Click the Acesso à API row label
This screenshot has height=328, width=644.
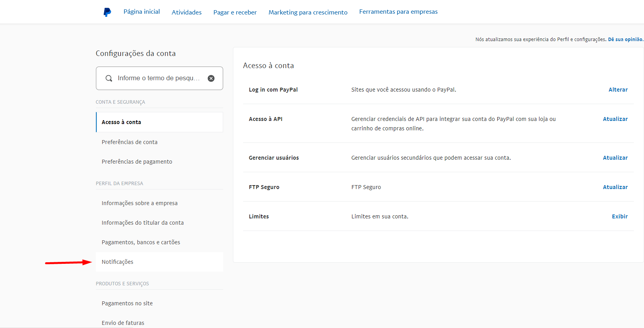(x=265, y=119)
